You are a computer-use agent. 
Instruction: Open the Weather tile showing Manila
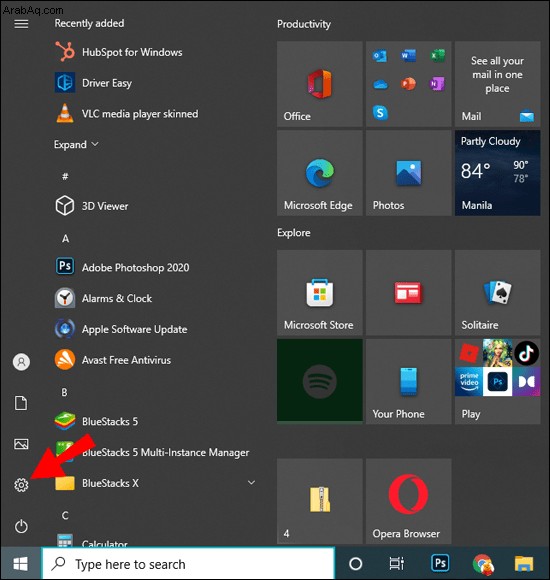click(497, 173)
